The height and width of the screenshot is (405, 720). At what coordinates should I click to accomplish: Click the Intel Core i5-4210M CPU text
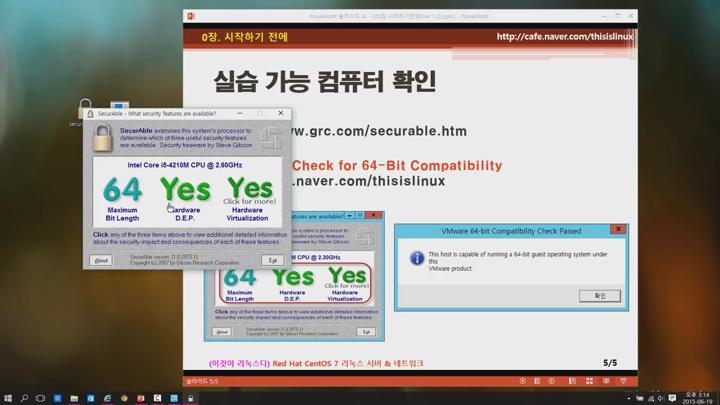point(185,165)
